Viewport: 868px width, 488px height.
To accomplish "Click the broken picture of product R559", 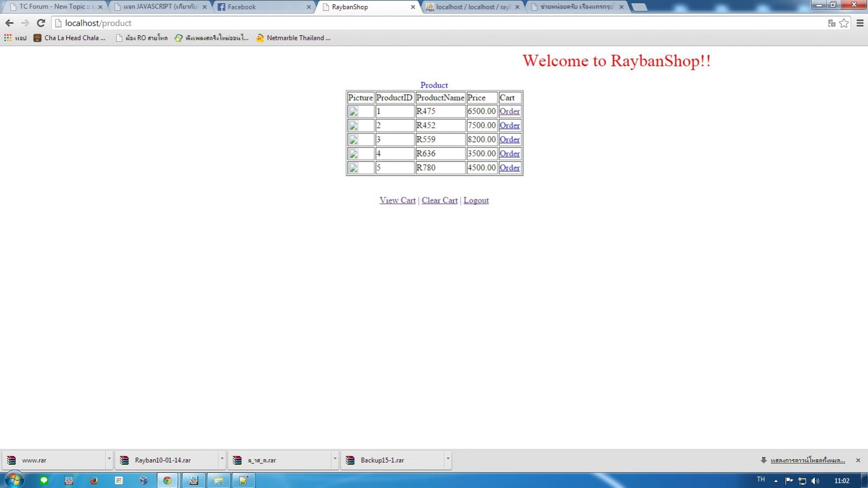I will pyautogui.click(x=353, y=140).
